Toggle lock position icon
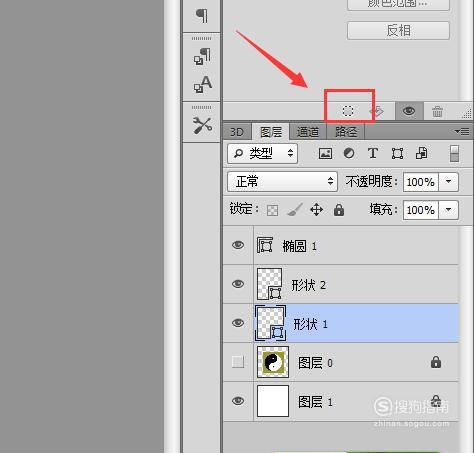Screen dimensions: 474x453 [316, 210]
